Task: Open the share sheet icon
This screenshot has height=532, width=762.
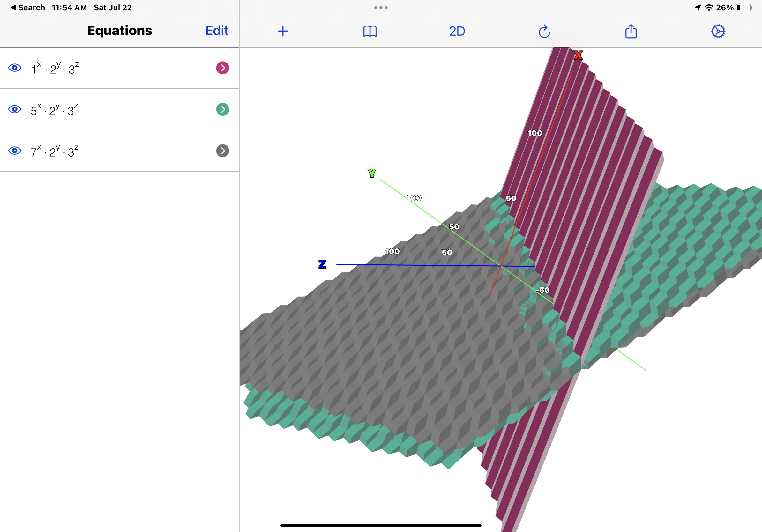Action: 631,32
